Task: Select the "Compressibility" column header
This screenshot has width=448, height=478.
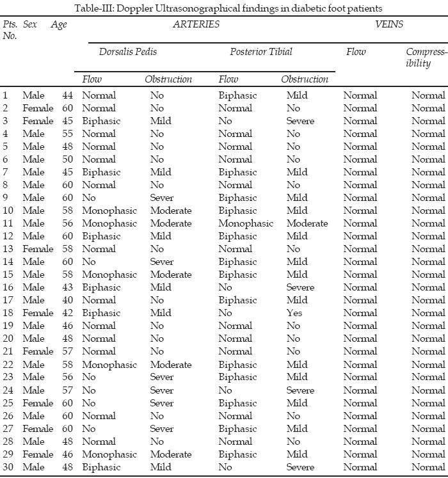Action: pos(426,58)
